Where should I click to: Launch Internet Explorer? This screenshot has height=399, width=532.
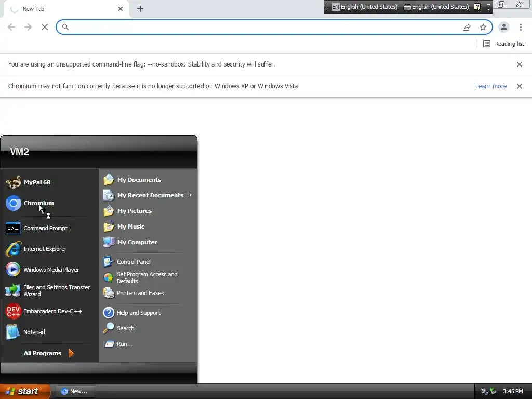[49, 249]
